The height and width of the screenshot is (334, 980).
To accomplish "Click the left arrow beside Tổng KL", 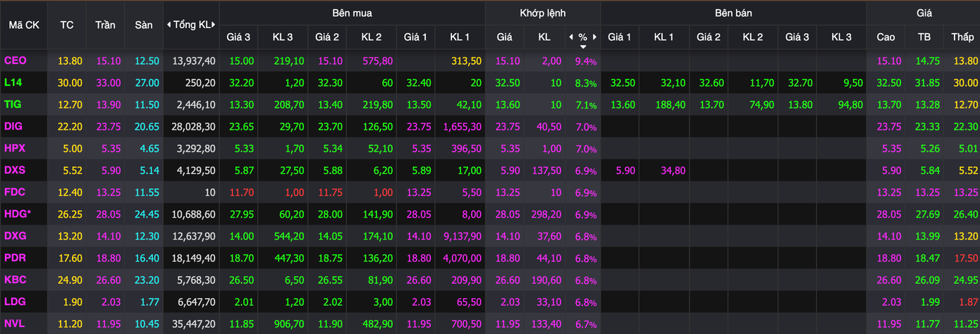I will pyautogui.click(x=169, y=25).
